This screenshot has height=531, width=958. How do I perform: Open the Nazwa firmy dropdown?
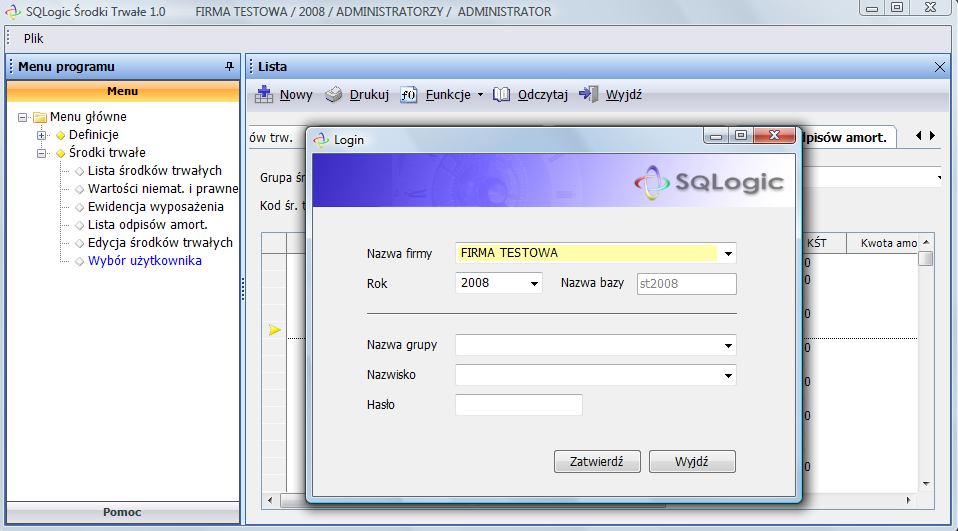(x=728, y=254)
